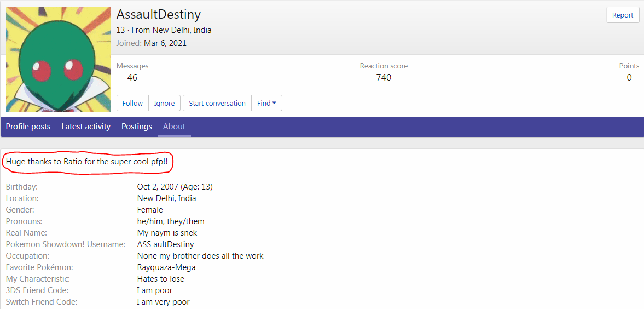Click the birthday value Oct 2, 2007

(x=158, y=187)
